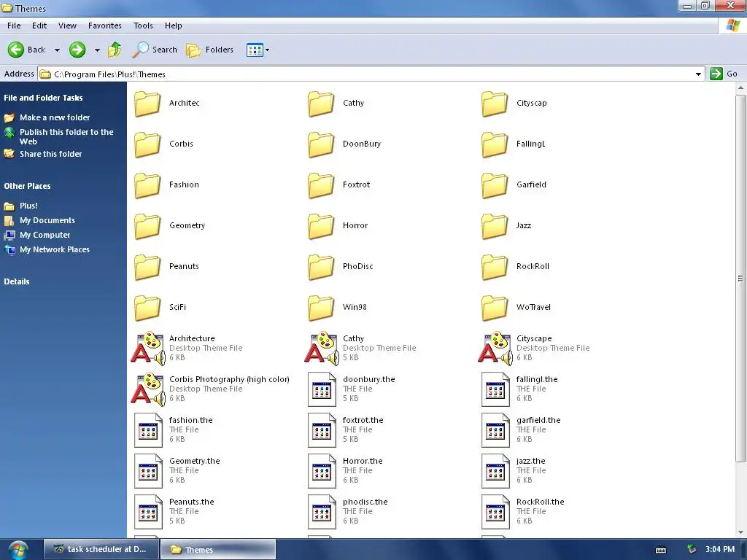Screen dimensions: 747x560
Task: Open the Tools menu
Action: coord(143,26)
